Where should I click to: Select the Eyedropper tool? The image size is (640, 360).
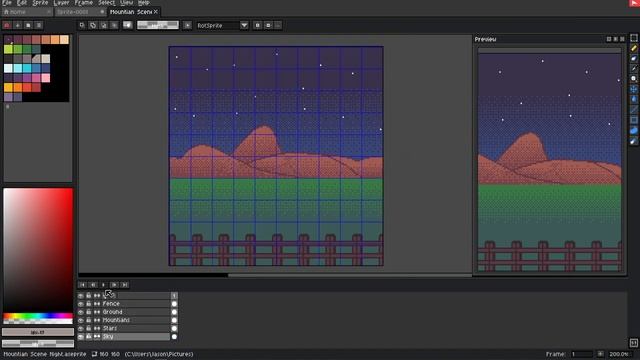tap(633, 69)
